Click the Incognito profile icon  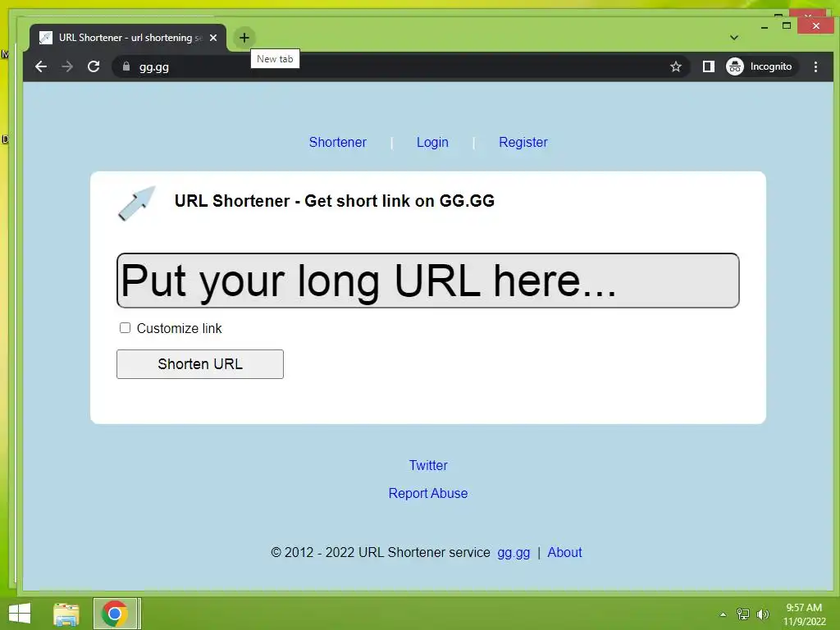[x=735, y=66]
